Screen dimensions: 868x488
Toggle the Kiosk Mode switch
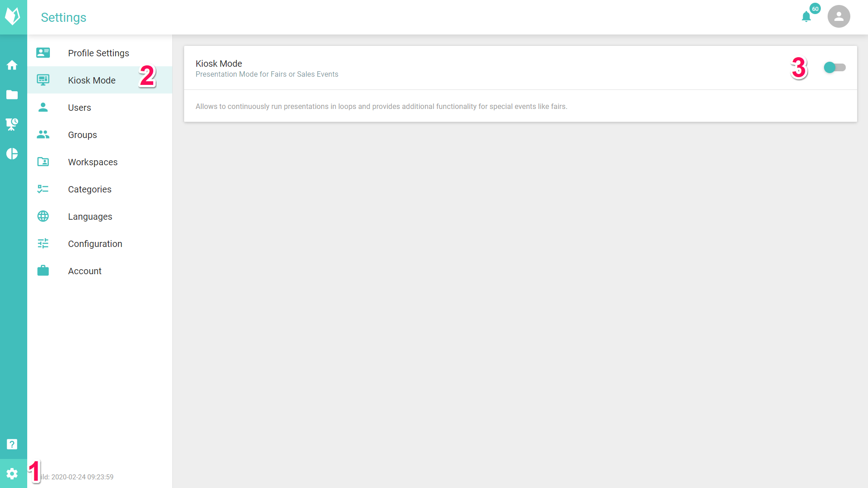click(x=834, y=68)
